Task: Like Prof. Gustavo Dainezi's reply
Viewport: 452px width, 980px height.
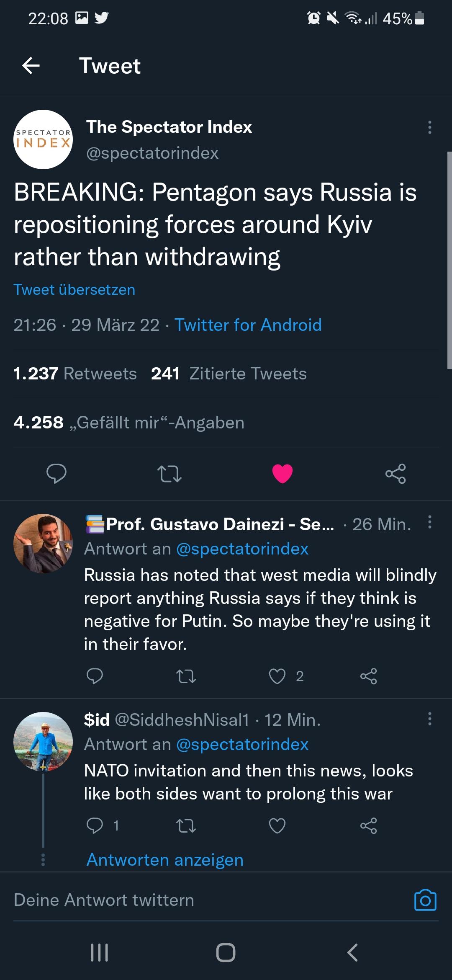Action: [x=277, y=676]
